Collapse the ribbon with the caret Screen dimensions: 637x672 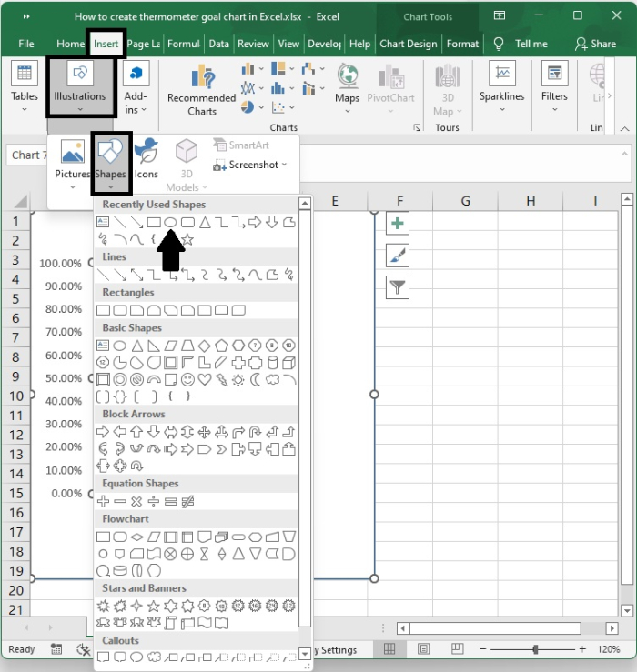(625, 128)
